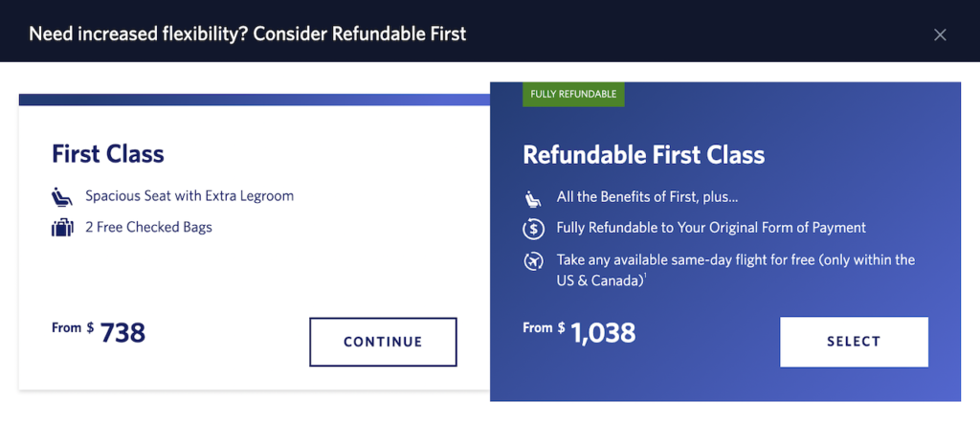Viewport: 980px width, 424px height.
Task: Click the CONTINUE button for First Class
Action: click(383, 342)
